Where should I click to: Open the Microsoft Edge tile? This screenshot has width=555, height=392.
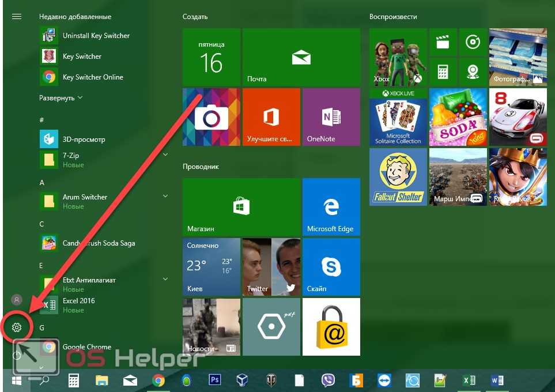click(x=331, y=206)
